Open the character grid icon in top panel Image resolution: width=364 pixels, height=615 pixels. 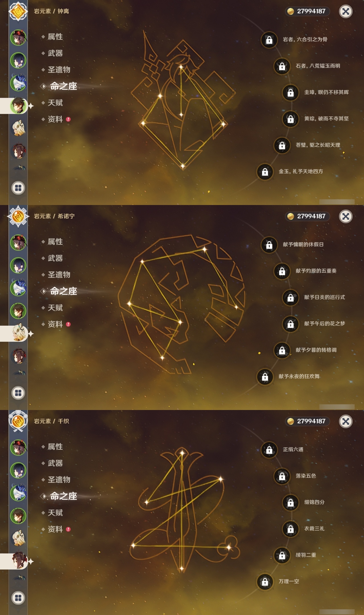pos(18,188)
